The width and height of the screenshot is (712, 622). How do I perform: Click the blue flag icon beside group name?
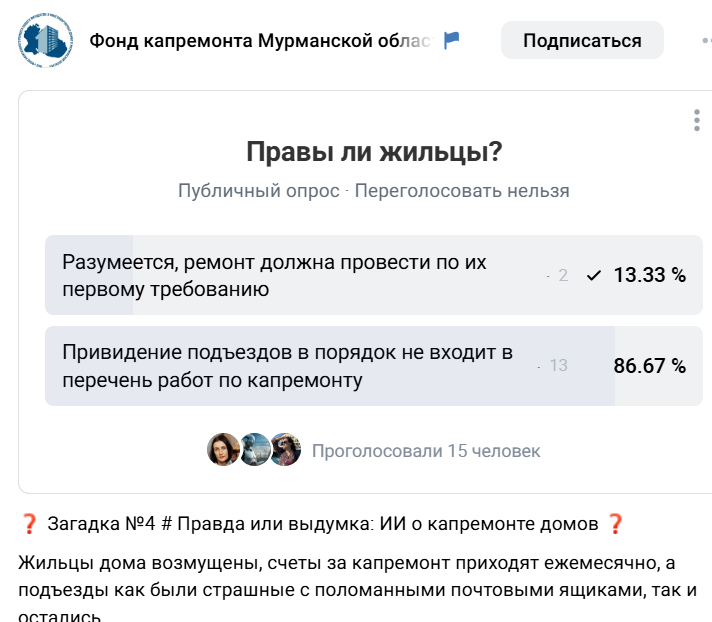coord(452,41)
